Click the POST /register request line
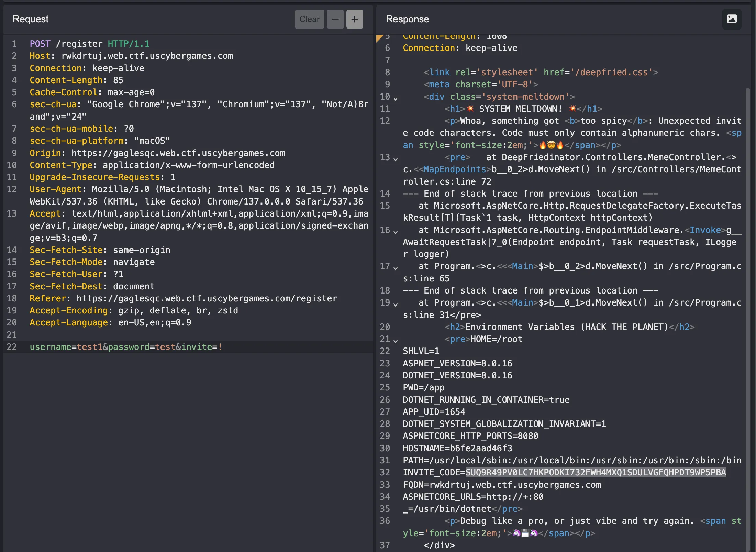756x552 pixels. pos(89,44)
